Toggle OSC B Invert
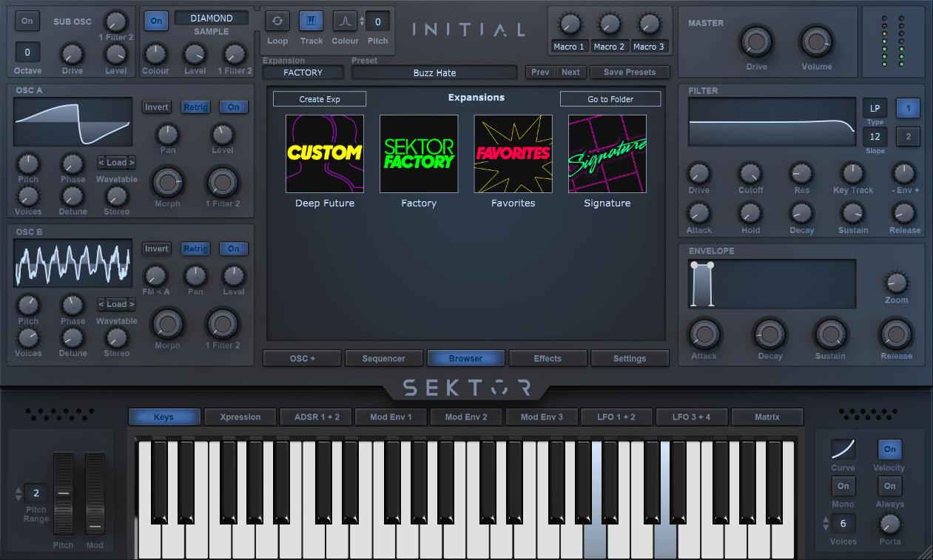933x560 pixels. [157, 249]
